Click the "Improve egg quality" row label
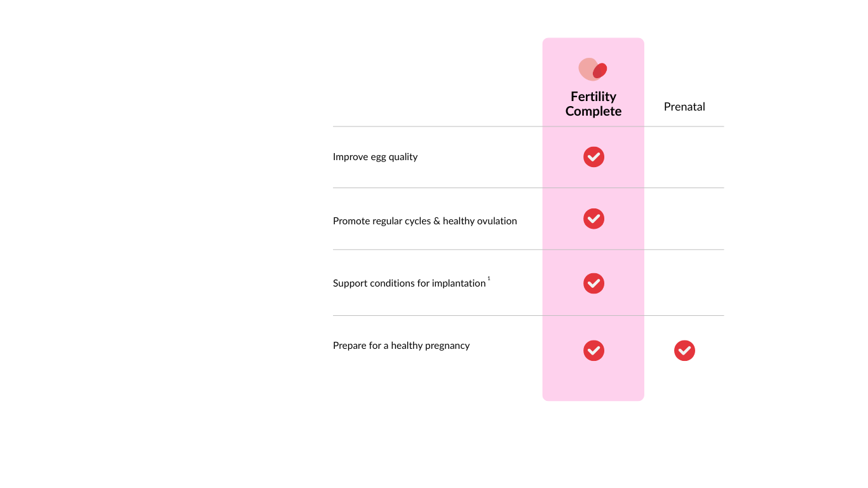 (375, 157)
